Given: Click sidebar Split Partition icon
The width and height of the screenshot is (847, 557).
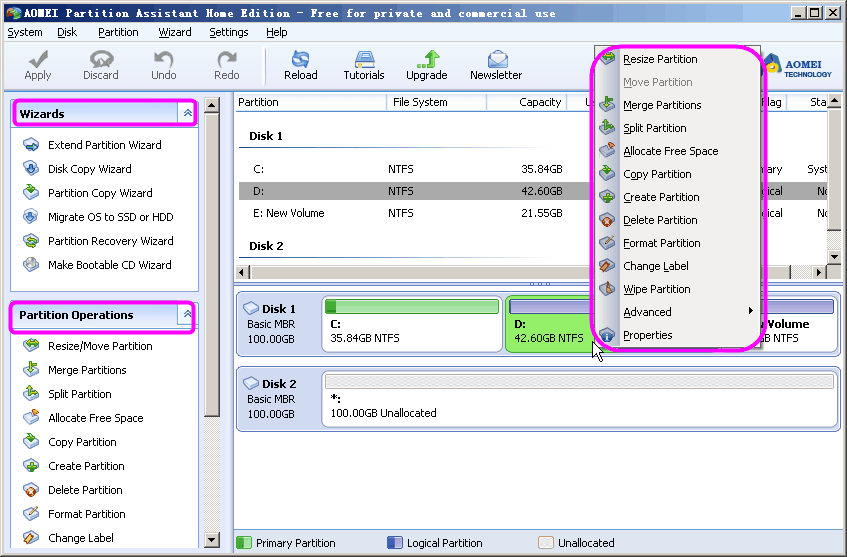Looking at the screenshot, I should click(x=31, y=393).
